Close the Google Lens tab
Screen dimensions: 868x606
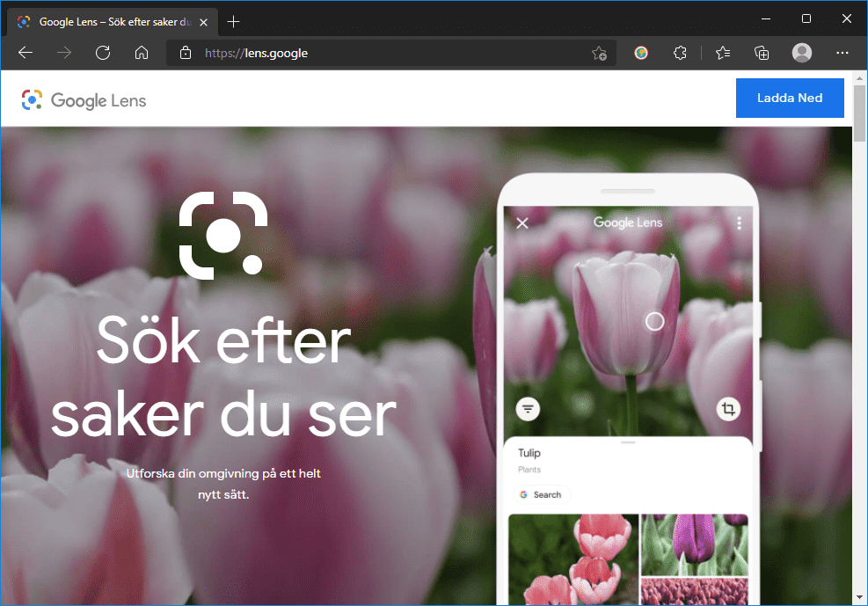tap(203, 21)
